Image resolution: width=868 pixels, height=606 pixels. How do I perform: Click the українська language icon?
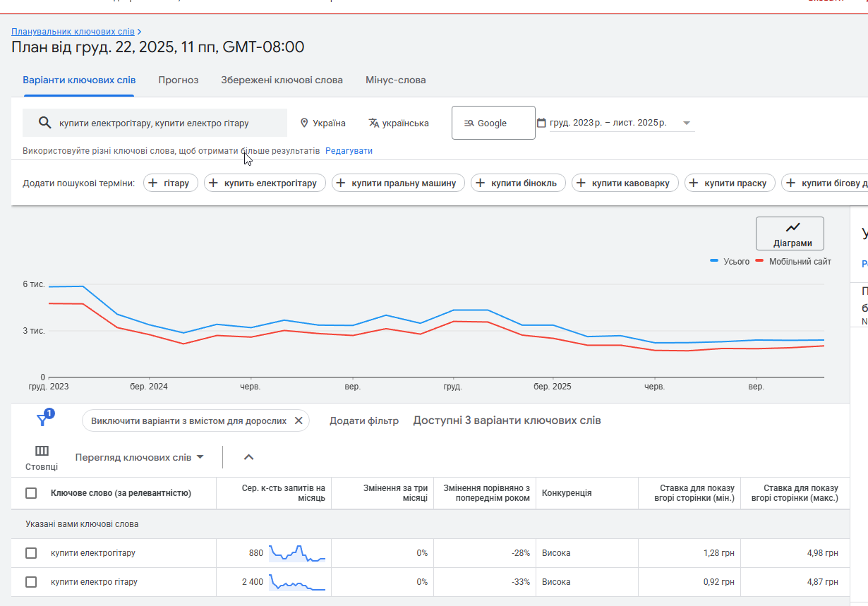(x=374, y=123)
